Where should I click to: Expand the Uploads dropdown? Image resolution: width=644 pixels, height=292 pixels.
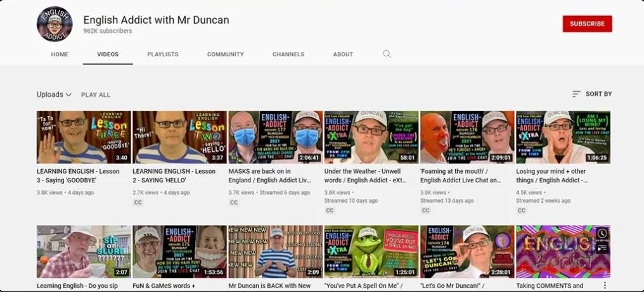point(54,94)
